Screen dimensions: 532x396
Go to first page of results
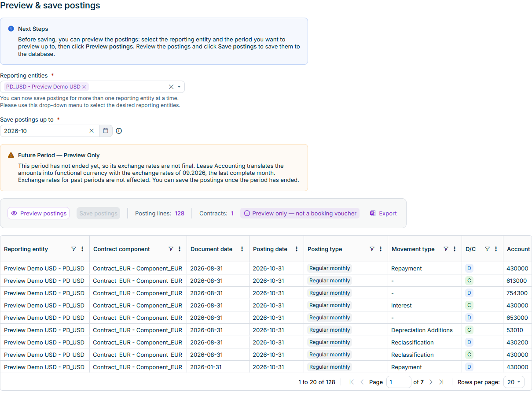point(352,382)
